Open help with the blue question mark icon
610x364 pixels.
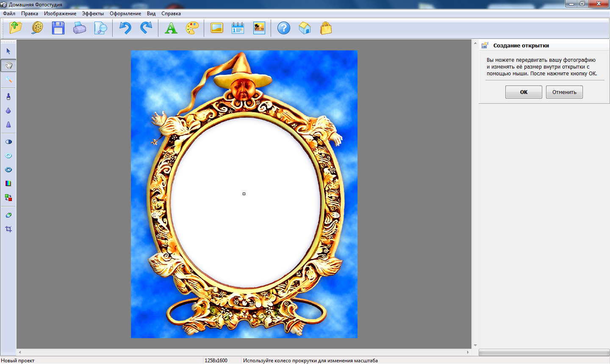(x=284, y=28)
